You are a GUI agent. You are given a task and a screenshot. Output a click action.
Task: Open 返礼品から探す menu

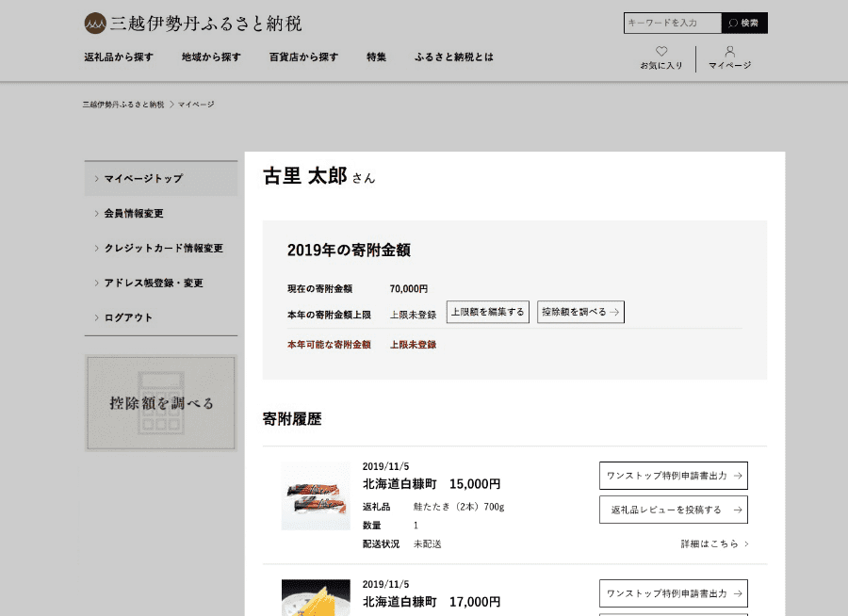119,57
